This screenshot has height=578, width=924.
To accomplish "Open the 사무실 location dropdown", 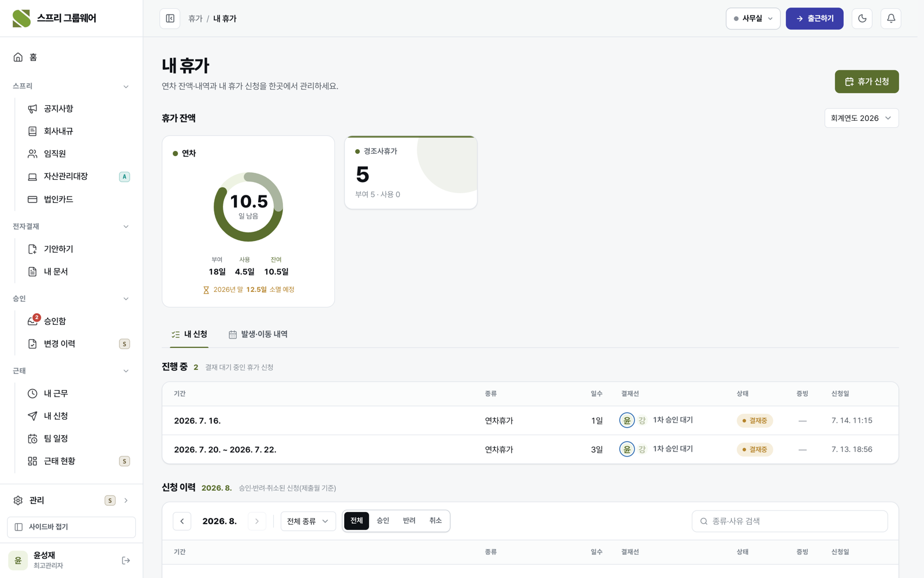I will 753,18.
